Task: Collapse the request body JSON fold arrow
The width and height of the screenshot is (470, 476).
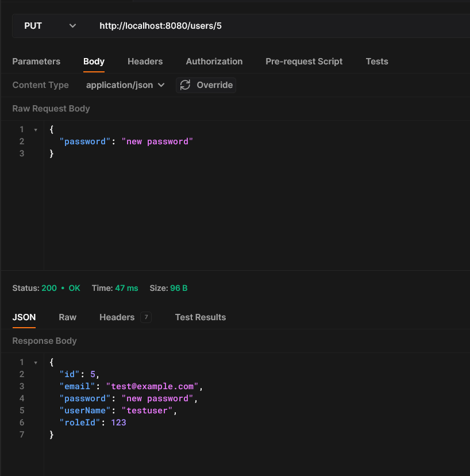Action: tap(36, 130)
